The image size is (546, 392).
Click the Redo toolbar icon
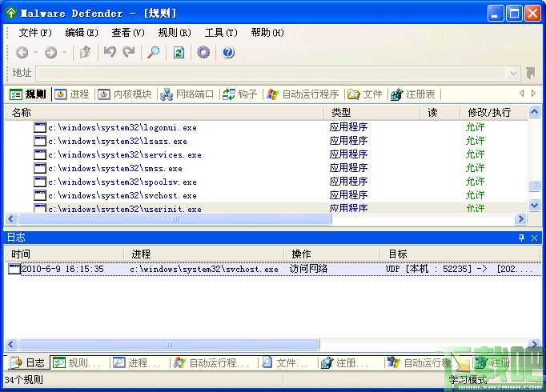(x=128, y=53)
